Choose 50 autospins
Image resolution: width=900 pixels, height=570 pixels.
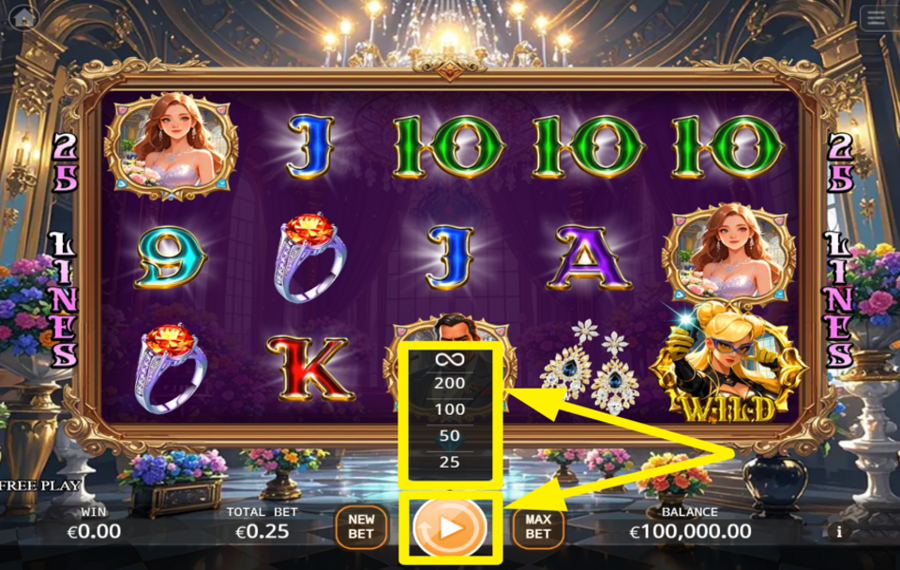[x=449, y=436]
